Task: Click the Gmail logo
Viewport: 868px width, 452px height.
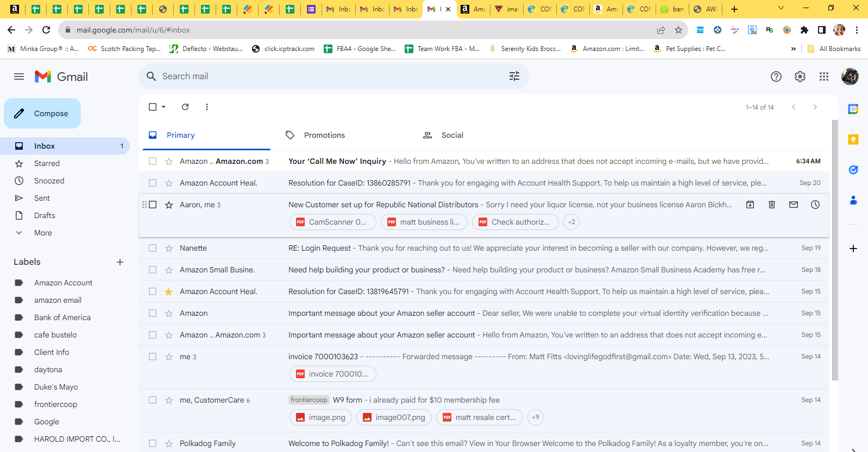Action: [x=61, y=77]
